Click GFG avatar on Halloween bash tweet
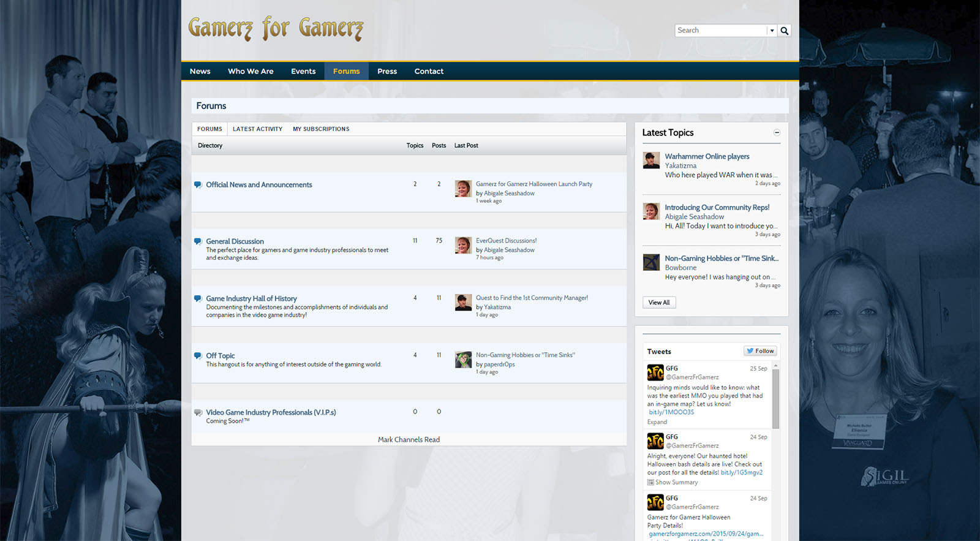The height and width of the screenshot is (541, 980). (655, 441)
